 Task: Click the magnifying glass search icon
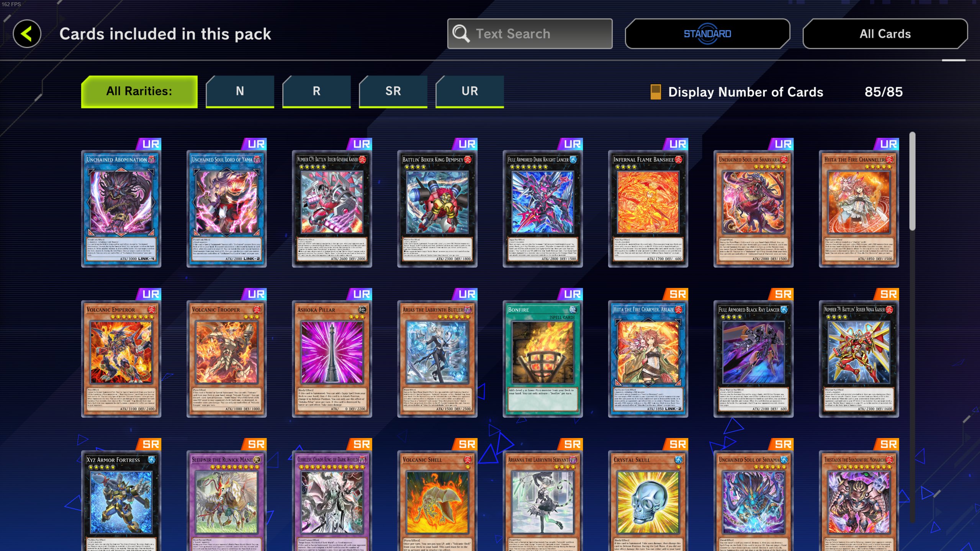(461, 34)
